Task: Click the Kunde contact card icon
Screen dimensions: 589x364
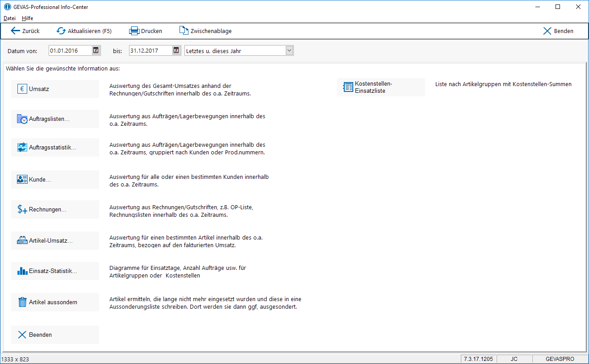Action: coord(22,179)
